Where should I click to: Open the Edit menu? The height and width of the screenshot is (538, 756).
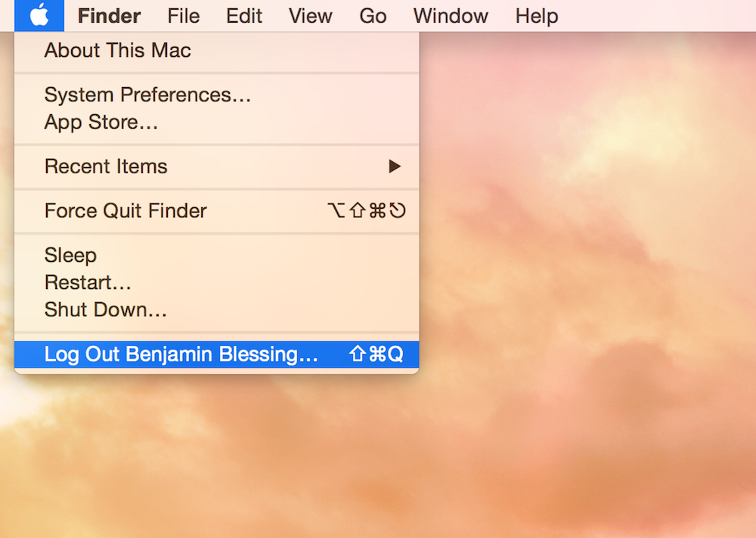click(244, 16)
